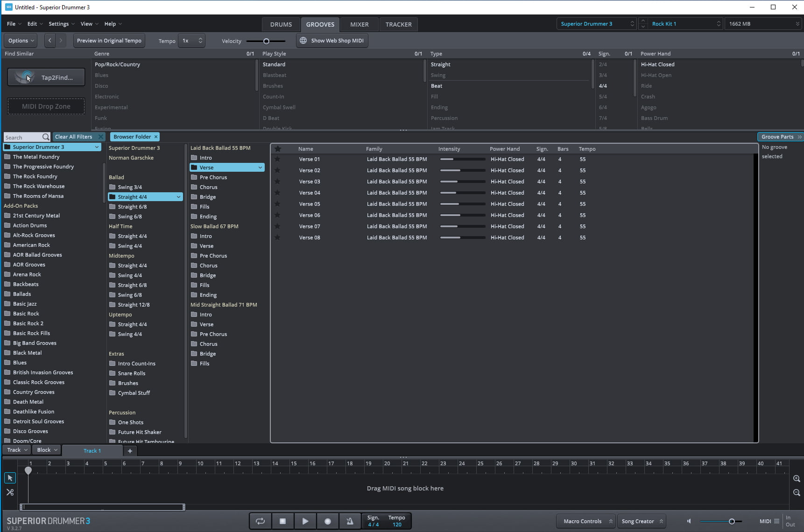Click the speaker volume icon
This screenshot has height=532, width=804.
(x=689, y=521)
